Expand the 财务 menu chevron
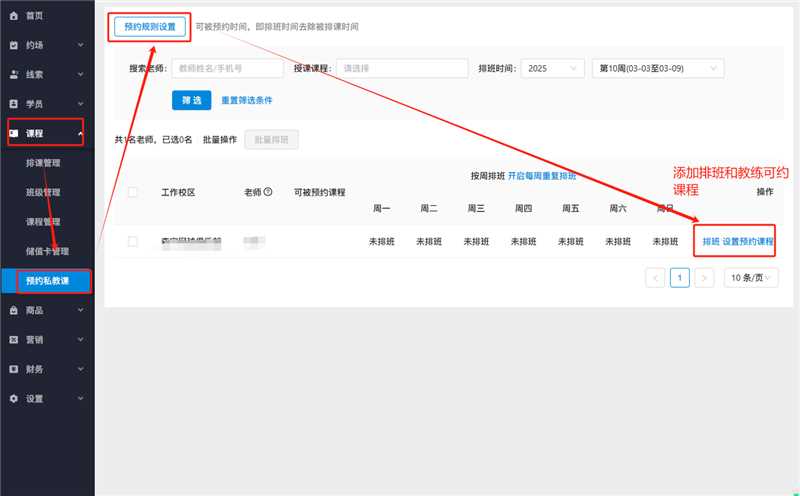Image resolution: width=800 pixels, height=496 pixels. click(81, 369)
